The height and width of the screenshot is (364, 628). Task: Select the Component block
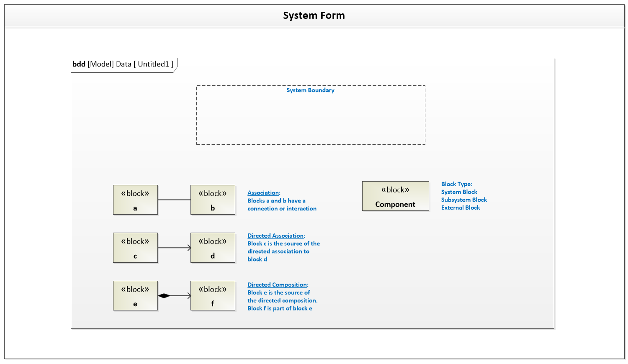tap(396, 196)
